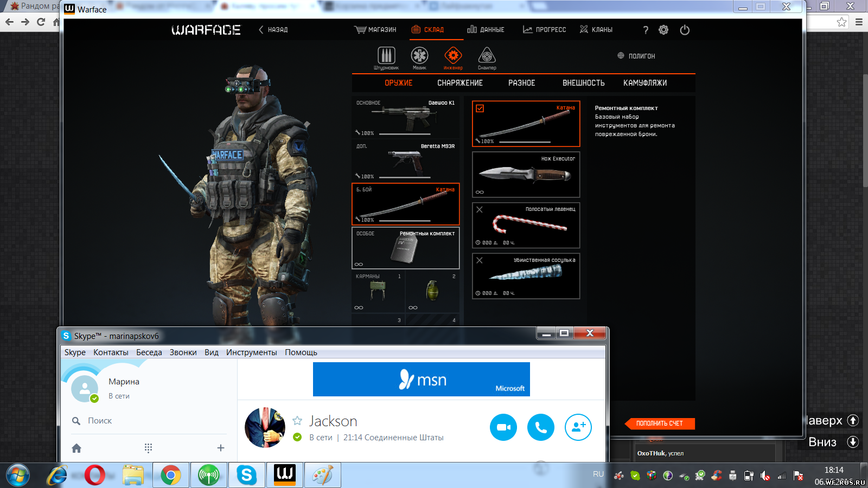The height and width of the screenshot is (488, 868).
Task: Select the Разное category tab
Action: click(521, 83)
